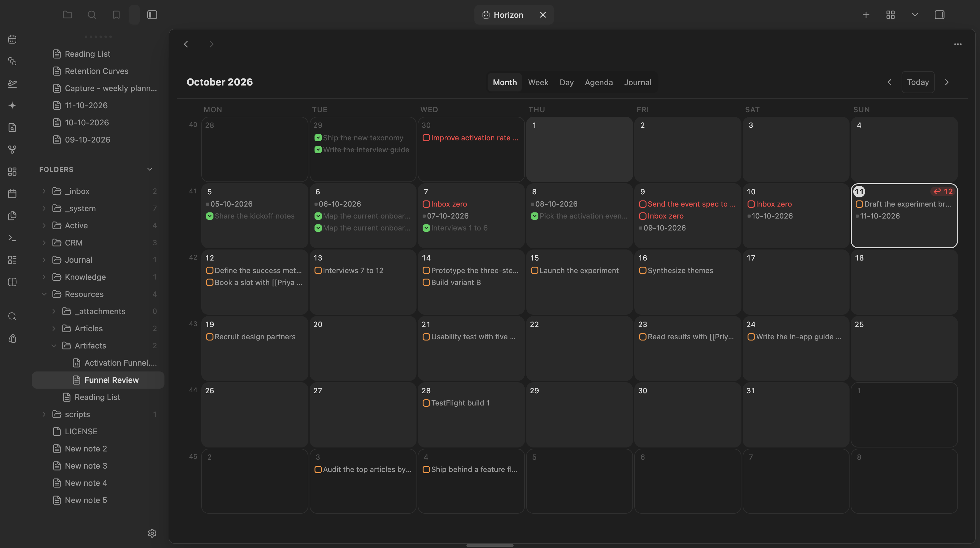
Task: Open the tab grid layout icon
Action: pyautogui.click(x=891, y=15)
